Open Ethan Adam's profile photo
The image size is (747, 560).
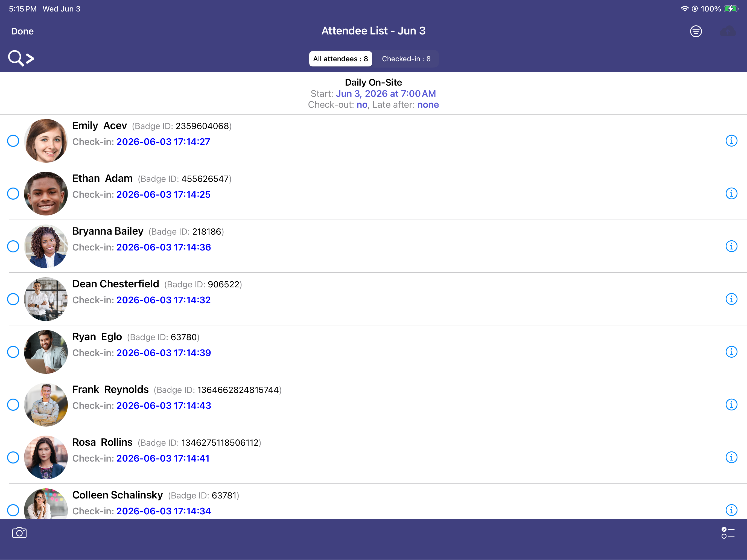(x=46, y=194)
